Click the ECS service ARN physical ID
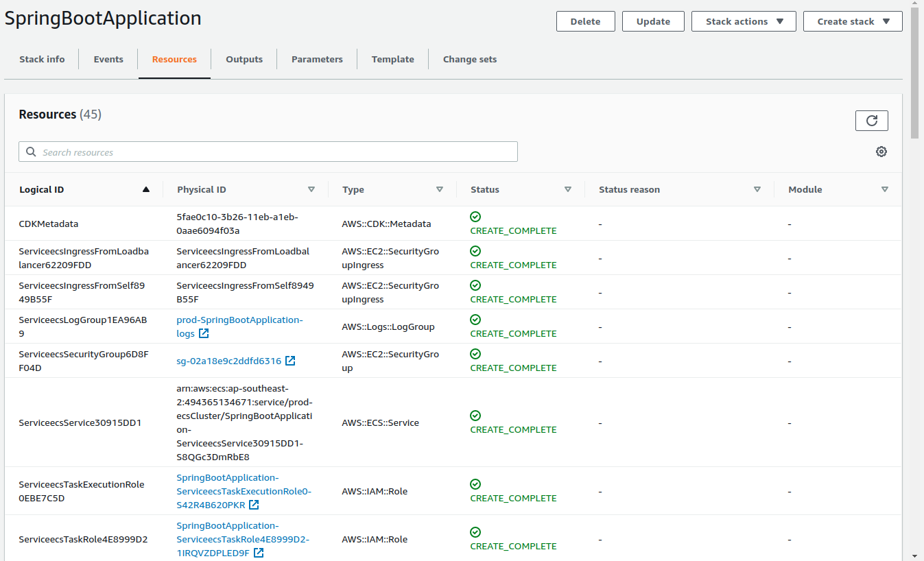The image size is (924, 561). (244, 422)
